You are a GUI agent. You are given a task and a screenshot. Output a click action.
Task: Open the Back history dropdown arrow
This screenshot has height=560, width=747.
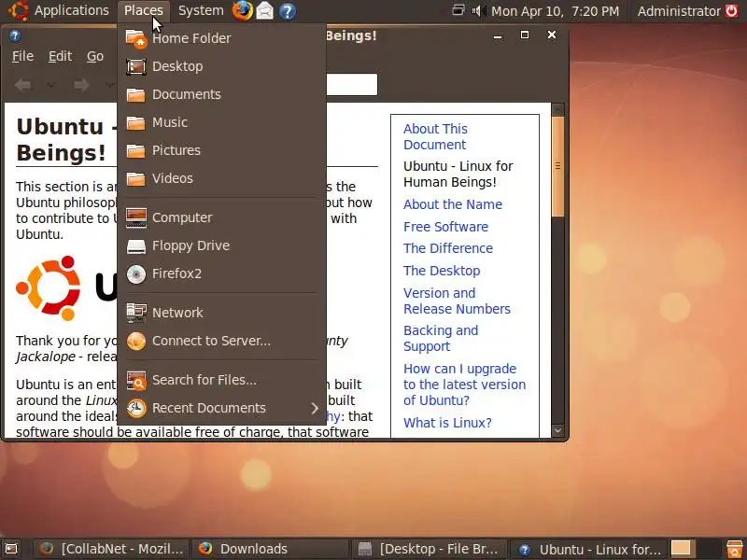(x=51, y=85)
